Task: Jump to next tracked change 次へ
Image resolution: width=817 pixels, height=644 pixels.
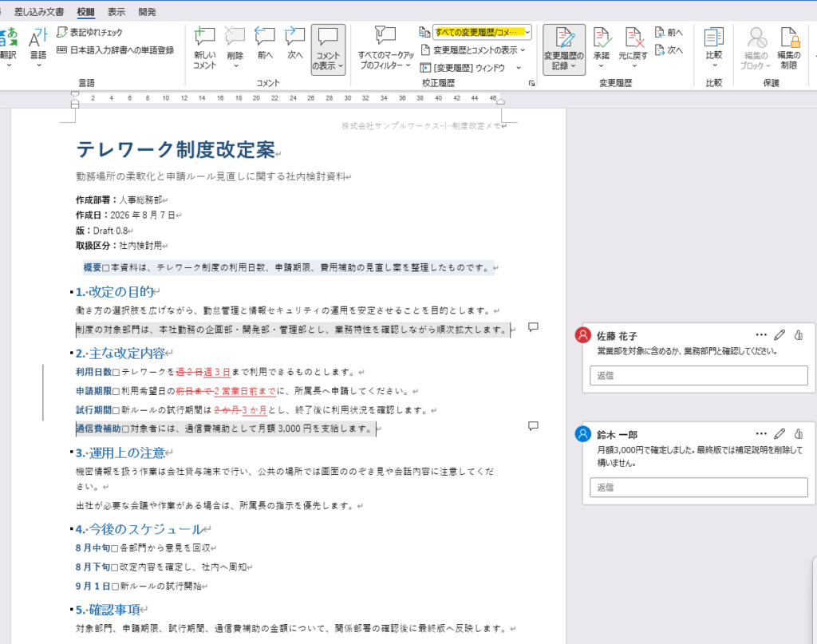Action: click(x=669, y=50)
